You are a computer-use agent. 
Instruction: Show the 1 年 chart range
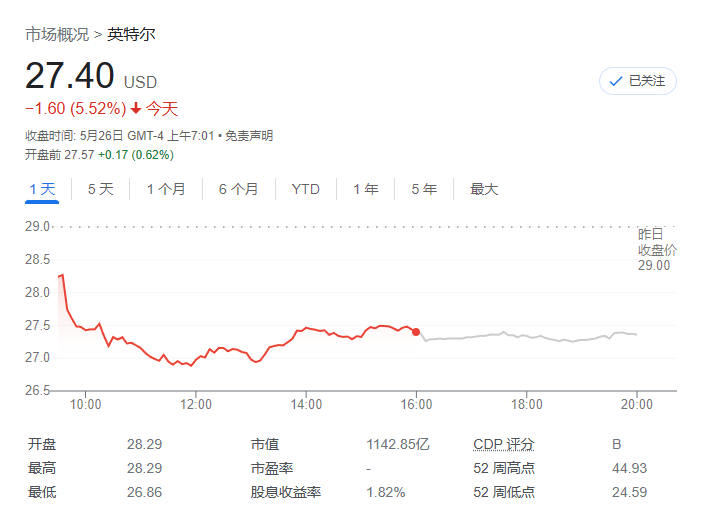(365, 189)
